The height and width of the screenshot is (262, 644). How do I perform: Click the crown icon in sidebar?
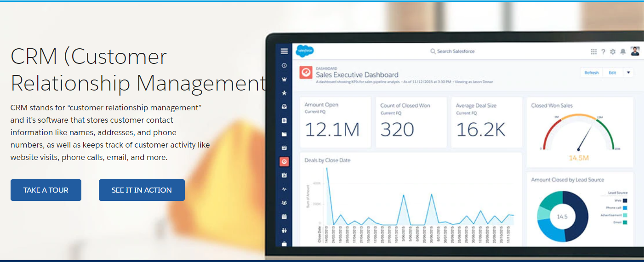point(284,79)
